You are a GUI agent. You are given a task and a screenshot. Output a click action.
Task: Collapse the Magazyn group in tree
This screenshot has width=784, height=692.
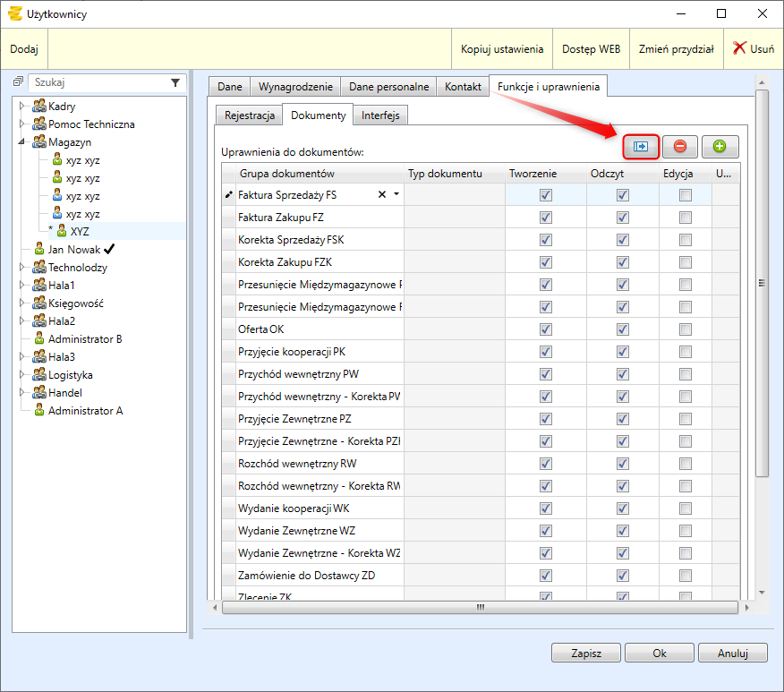[x=21, y=142]
